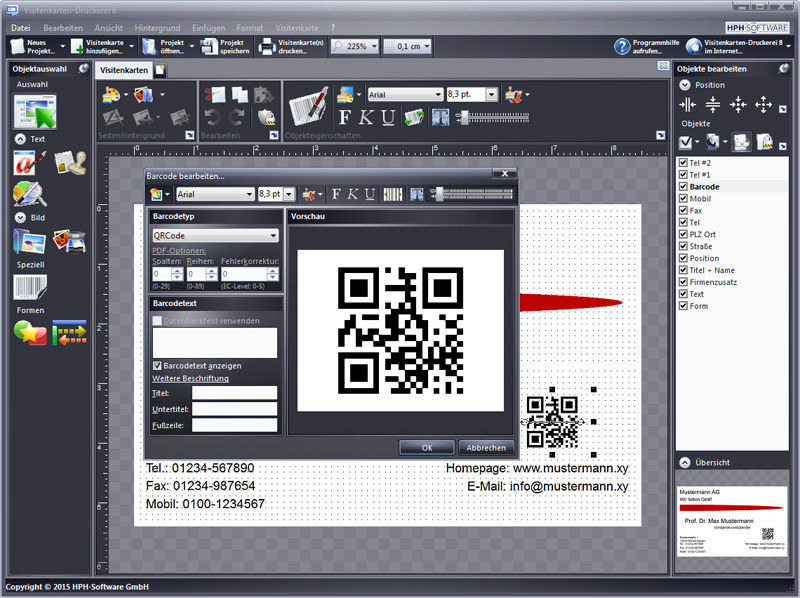Open Visitenkarten-Druckerei 8 im Internet
800x598 pixels.
[x=735, y=46]
